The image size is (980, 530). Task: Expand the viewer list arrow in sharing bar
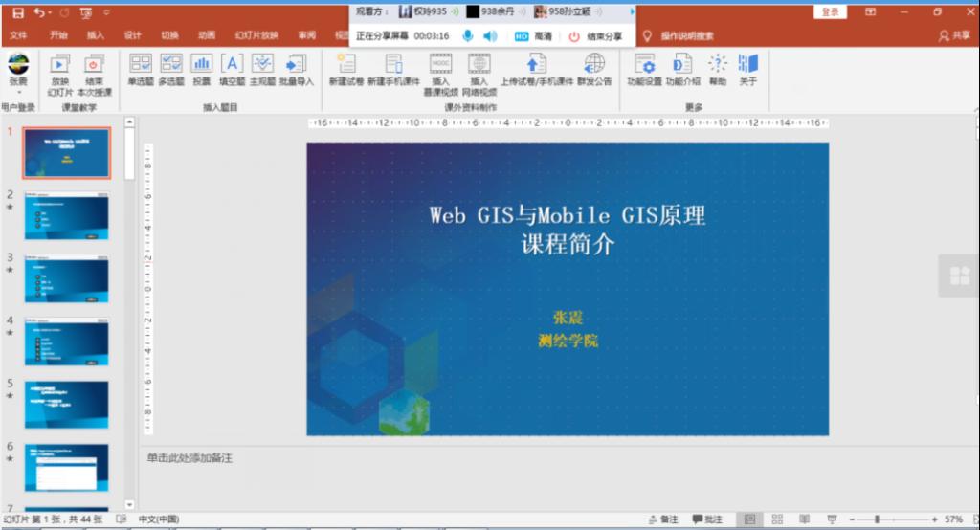632,11
